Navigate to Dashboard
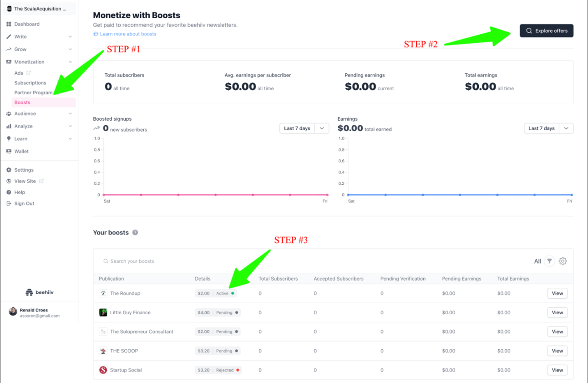 point(27,24)
